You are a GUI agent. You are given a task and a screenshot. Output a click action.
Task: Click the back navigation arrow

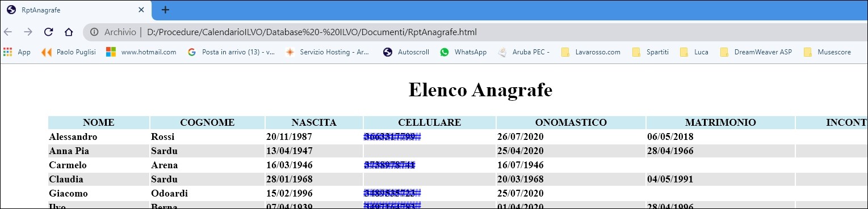pyautogui.click(x=8, y=32)
